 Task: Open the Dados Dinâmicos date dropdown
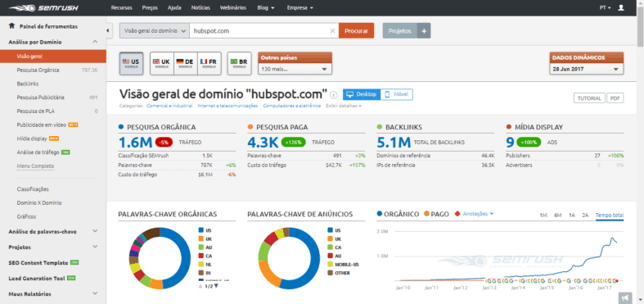tap(586, 69)
